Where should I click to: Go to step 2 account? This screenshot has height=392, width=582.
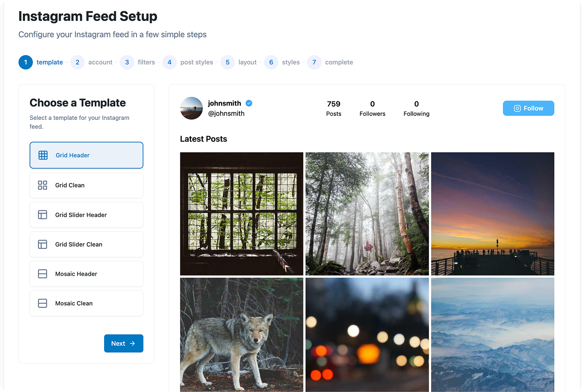tap(92, 62)
